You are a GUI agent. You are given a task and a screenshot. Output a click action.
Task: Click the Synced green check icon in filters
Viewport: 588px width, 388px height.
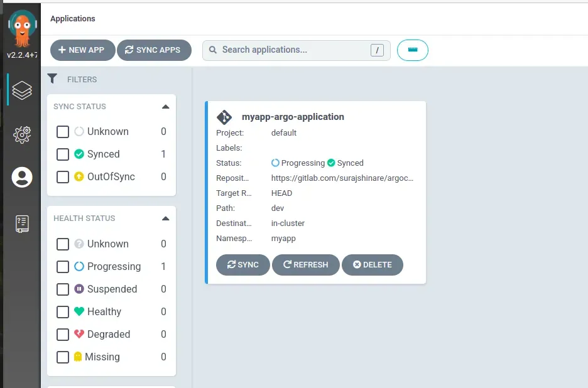(x=79, y=154)
